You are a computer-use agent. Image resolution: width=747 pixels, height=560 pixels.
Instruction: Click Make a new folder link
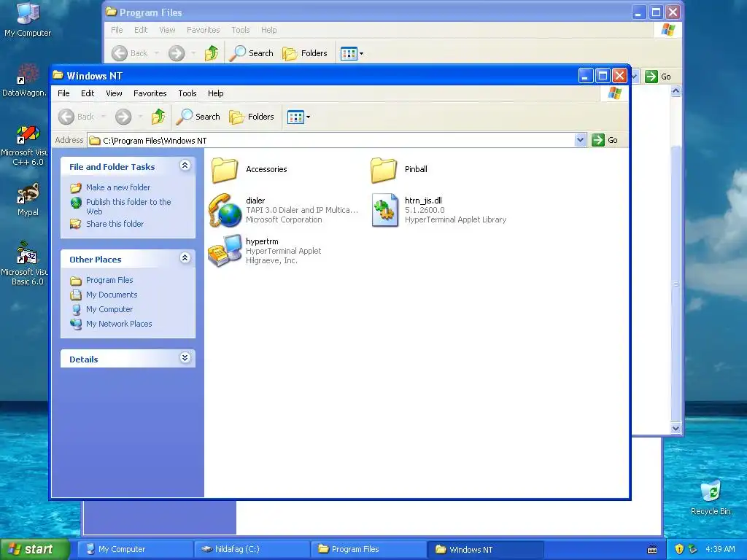tap(118, 187)
